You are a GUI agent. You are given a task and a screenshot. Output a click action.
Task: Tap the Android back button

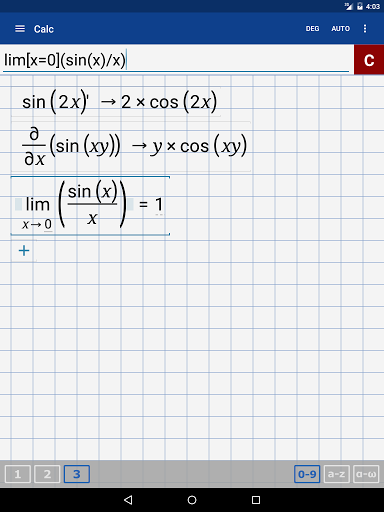(x=128, y=500)
